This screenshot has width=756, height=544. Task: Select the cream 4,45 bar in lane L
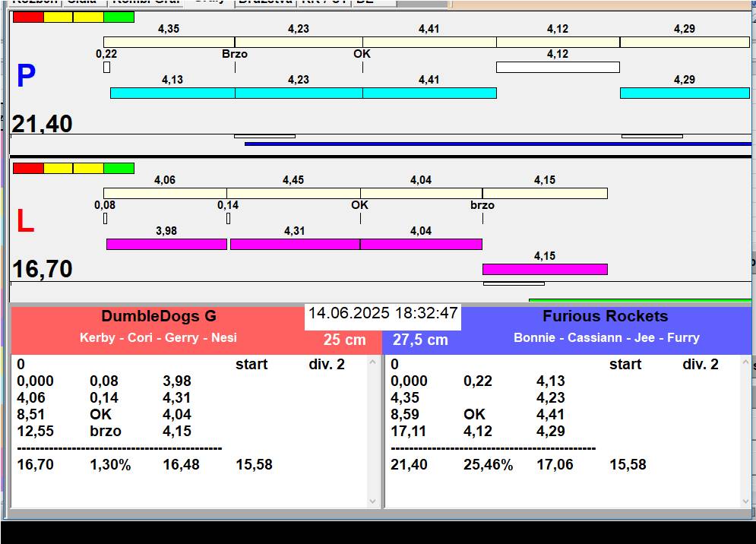coord(293,194)
